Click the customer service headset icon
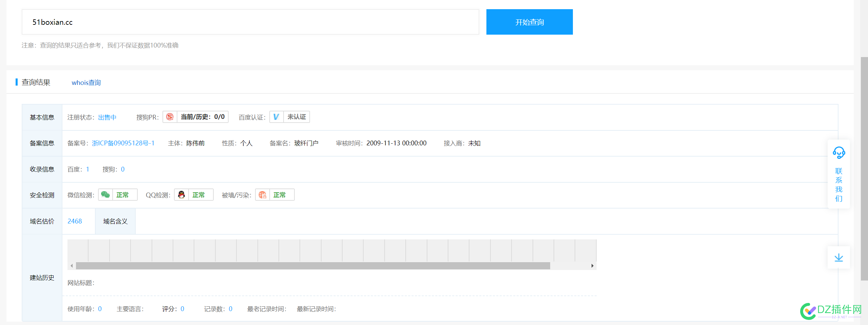The height and width of the screenshot is (325, 868). (839, 153)
